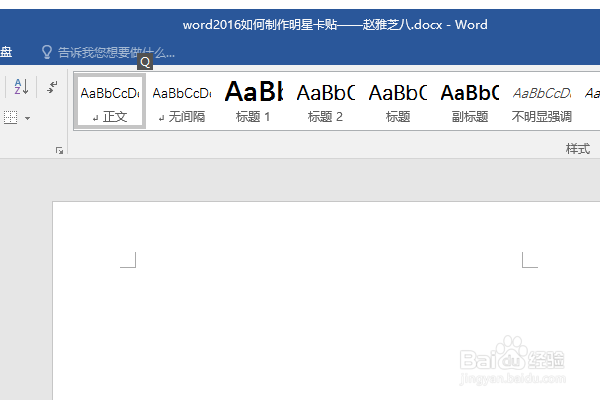This screenshot has width=600, height=400.
Task: Click the 样式 group label
Action: pos(577,149)
